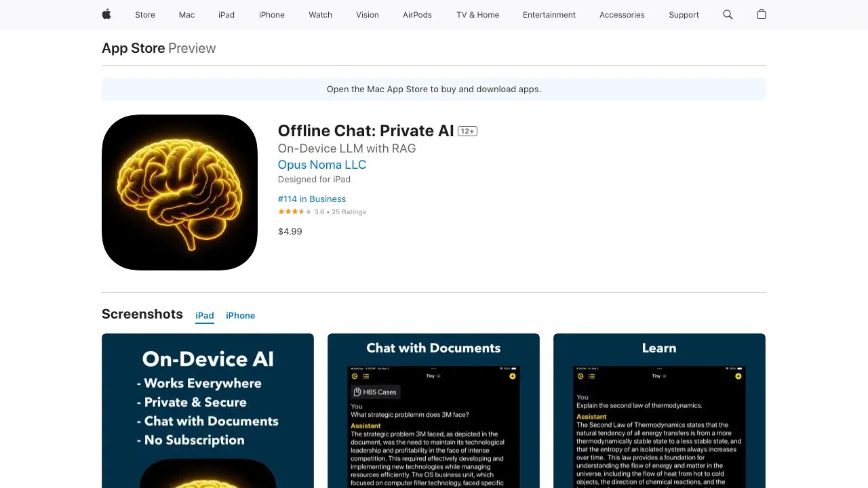Click the Offline Chat: Private AI title
Screen dimensions: 868x488
click(x=366, y=131)
